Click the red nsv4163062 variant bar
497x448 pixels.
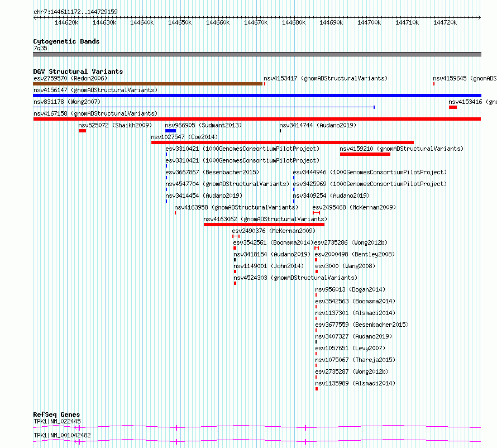point(264,225)
